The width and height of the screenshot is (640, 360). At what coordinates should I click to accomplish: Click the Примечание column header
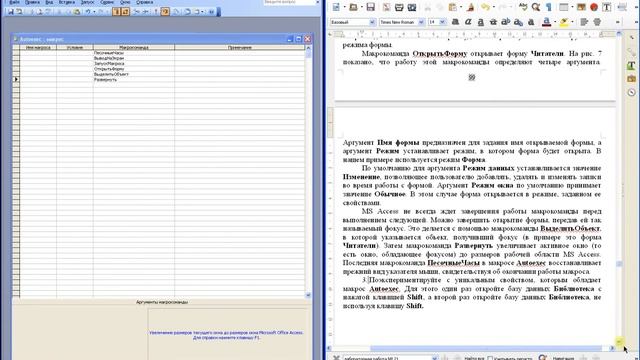click(240, 47)
